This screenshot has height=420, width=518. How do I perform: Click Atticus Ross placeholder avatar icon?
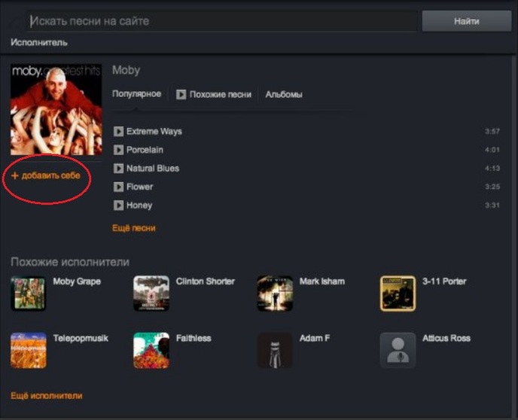tap(398, 350)
